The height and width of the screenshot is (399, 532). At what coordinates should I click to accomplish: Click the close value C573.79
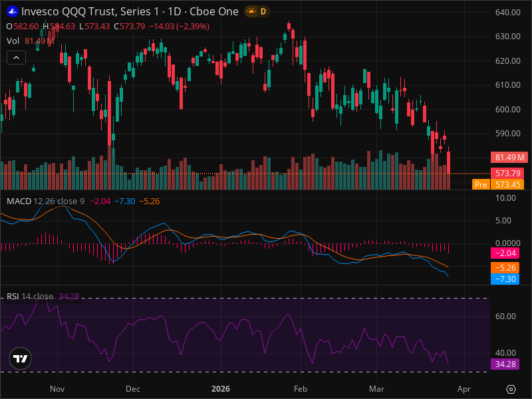(129, 27)
